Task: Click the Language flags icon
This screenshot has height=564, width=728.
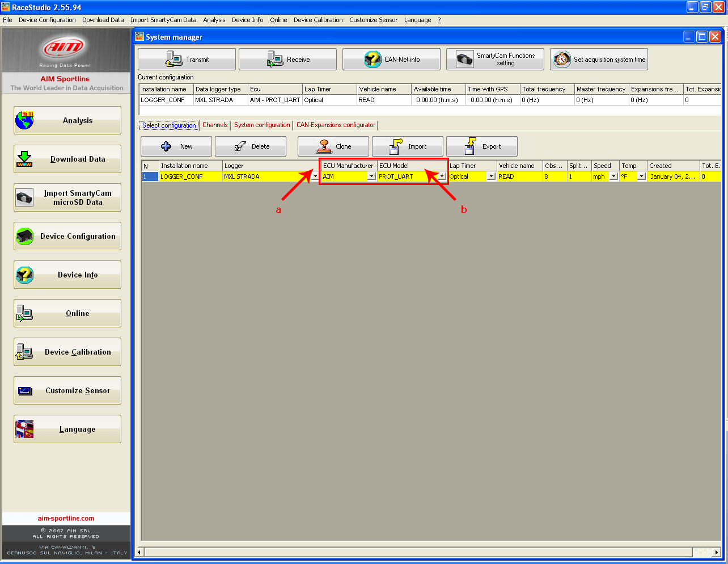Action: point(24,429)
